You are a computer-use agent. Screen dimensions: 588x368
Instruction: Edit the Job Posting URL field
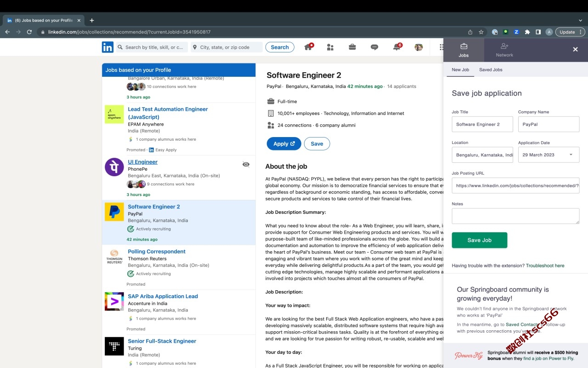515,185
